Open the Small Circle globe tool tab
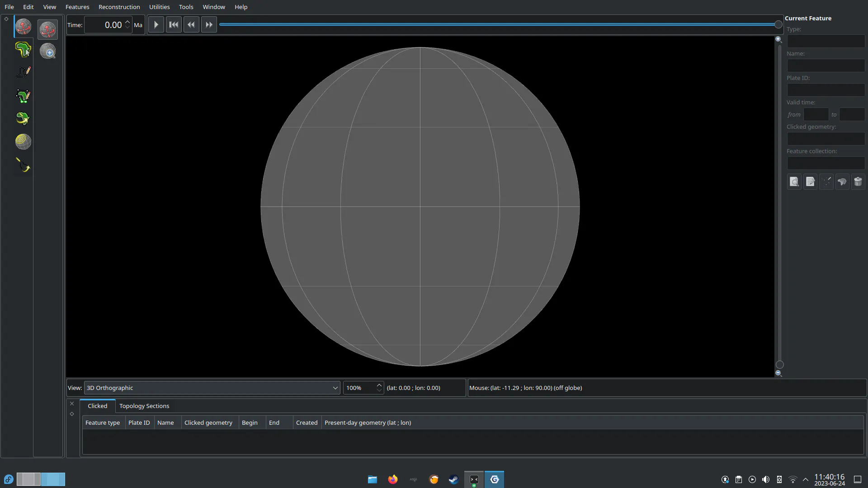868x488 pixels. pos(23,142)
